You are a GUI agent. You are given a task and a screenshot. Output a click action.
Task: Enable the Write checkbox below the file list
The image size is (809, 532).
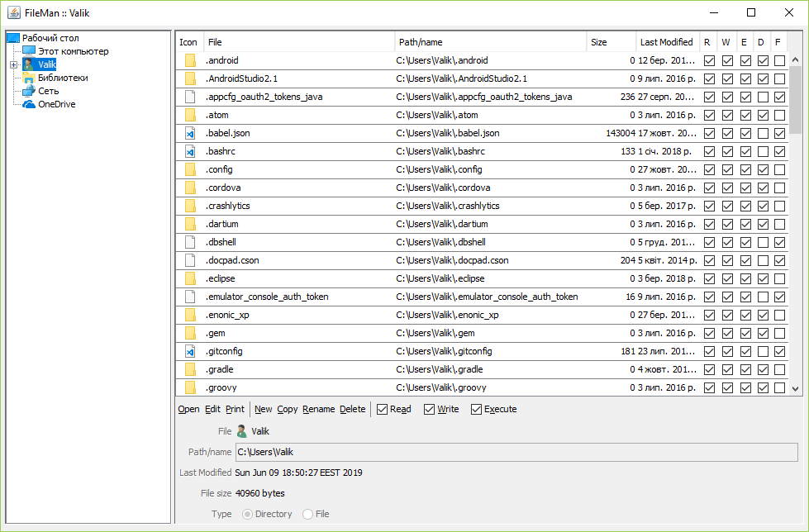click(429, 409)
